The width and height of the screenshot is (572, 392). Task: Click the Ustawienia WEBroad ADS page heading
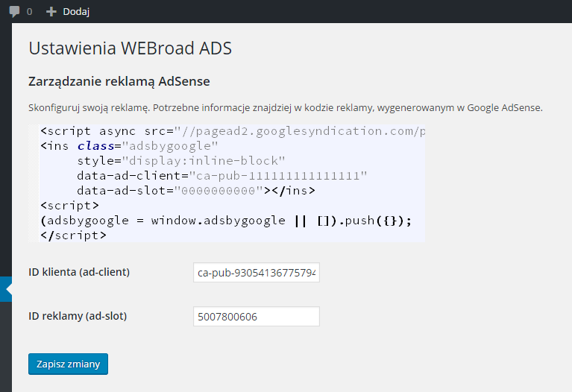131,48
